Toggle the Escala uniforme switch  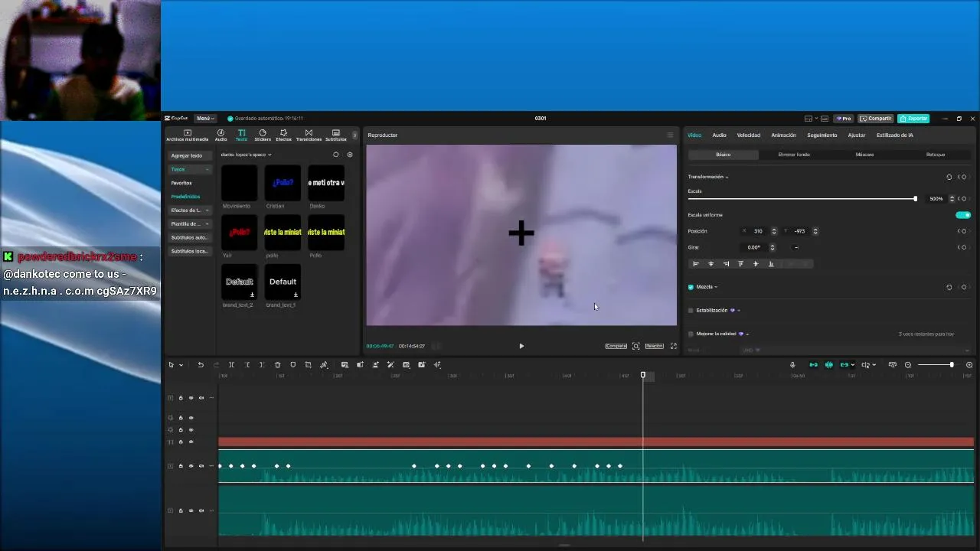(x=963, y=215)
